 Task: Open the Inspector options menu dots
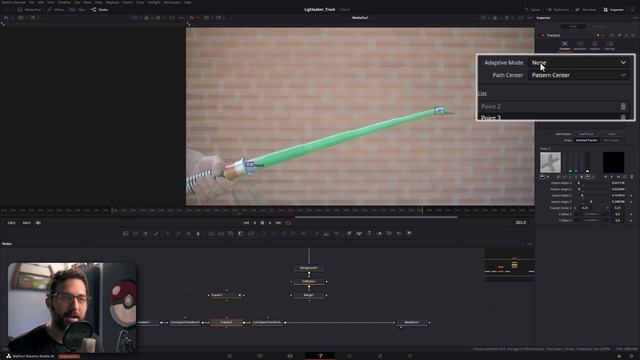coord(634,18)
